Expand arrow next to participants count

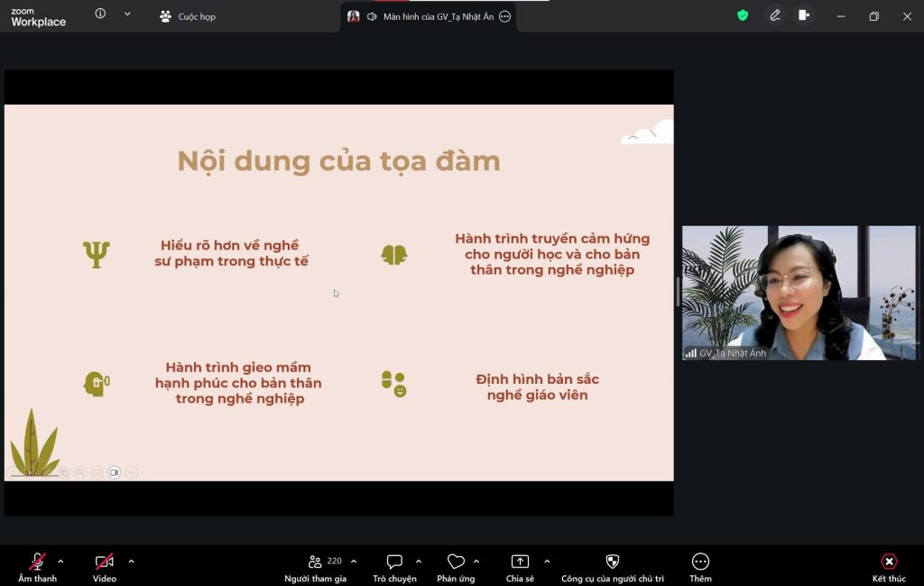pos(354,562)
